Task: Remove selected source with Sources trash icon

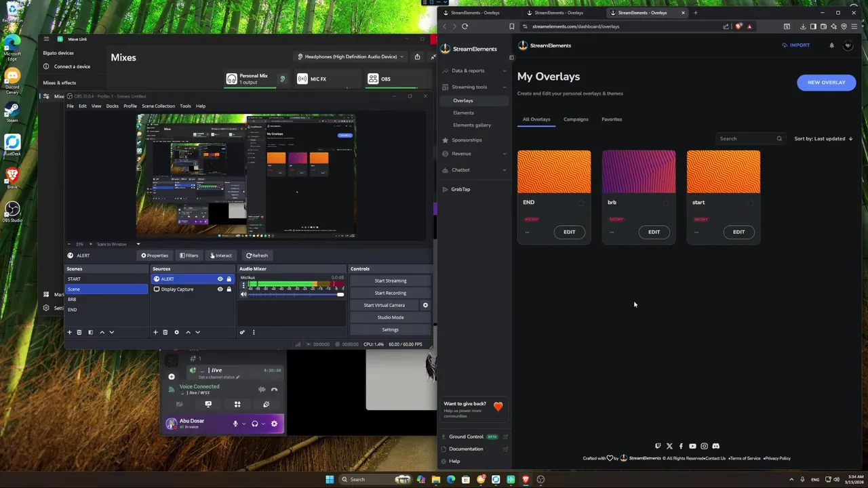Action: coord(165,332)
